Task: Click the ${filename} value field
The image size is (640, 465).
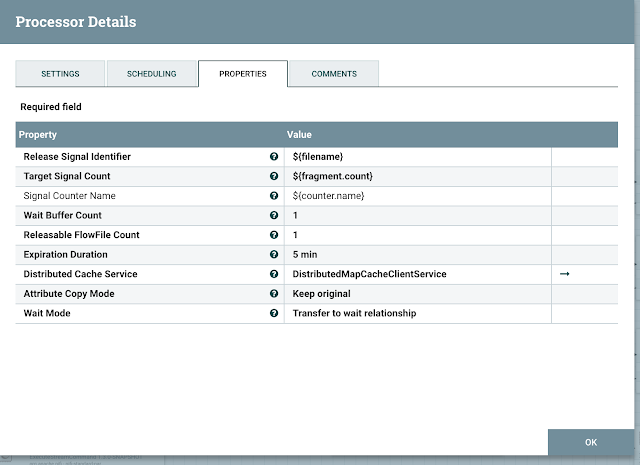Action: [x=418, y=157]
